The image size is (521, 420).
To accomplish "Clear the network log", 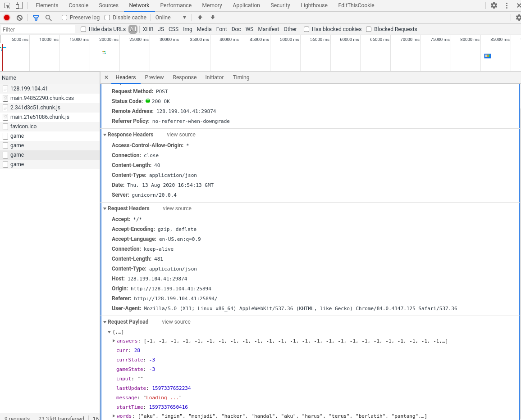I will (x=19, y=18).
